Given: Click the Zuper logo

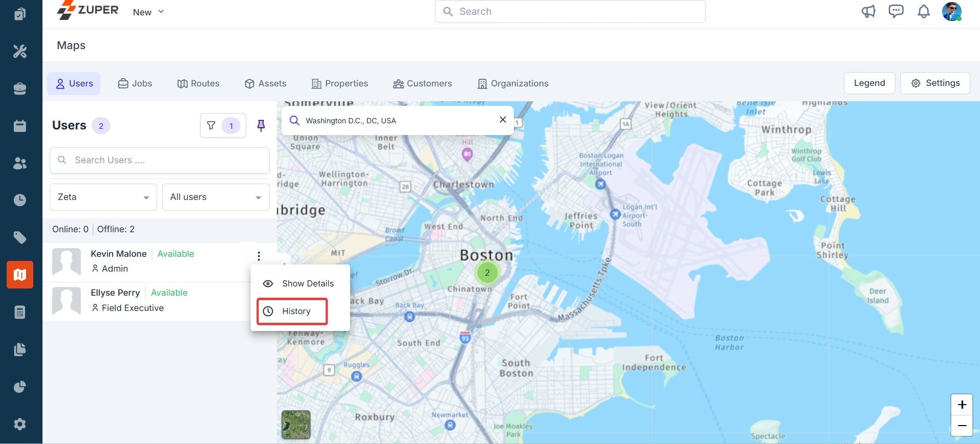Looking at the screenshot, I should pyautogui.click(x=88, y=10).
